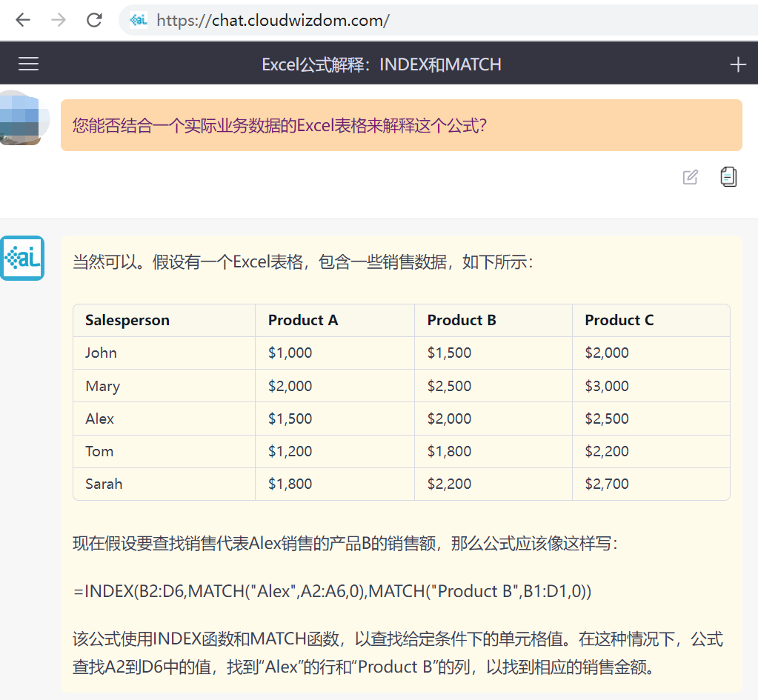Click the site favicon in the address bar

click(x=139, y=20)
